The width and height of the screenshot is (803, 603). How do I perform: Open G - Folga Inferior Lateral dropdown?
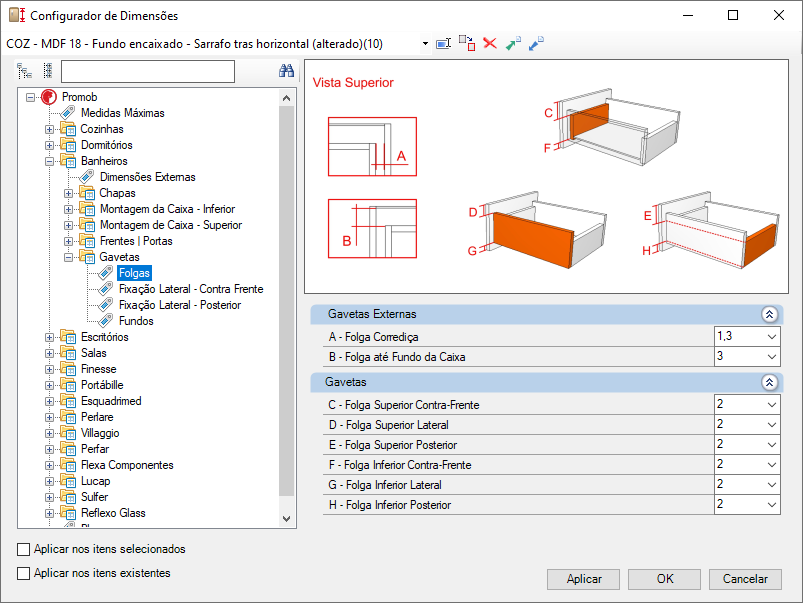(x=772, y=485)
